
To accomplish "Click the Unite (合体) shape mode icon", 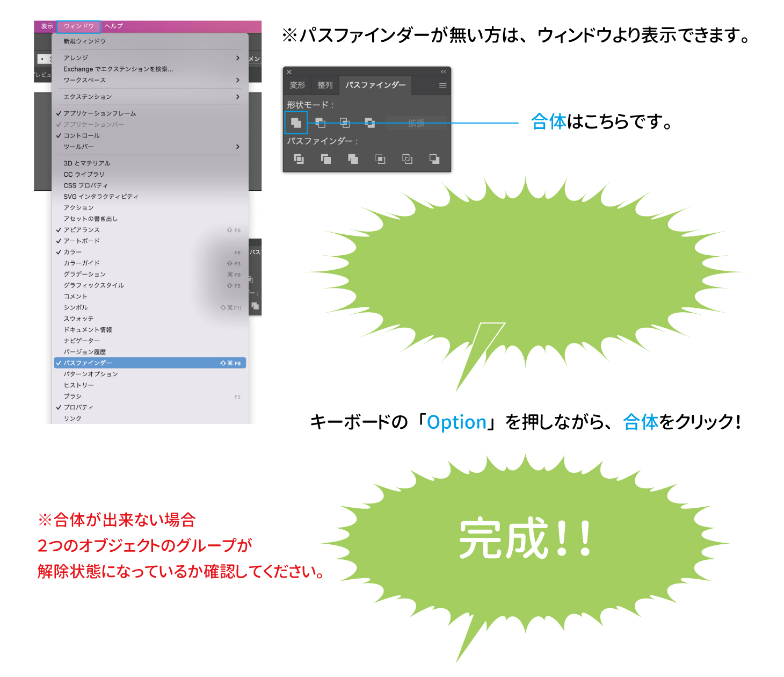I will point(296,123).
